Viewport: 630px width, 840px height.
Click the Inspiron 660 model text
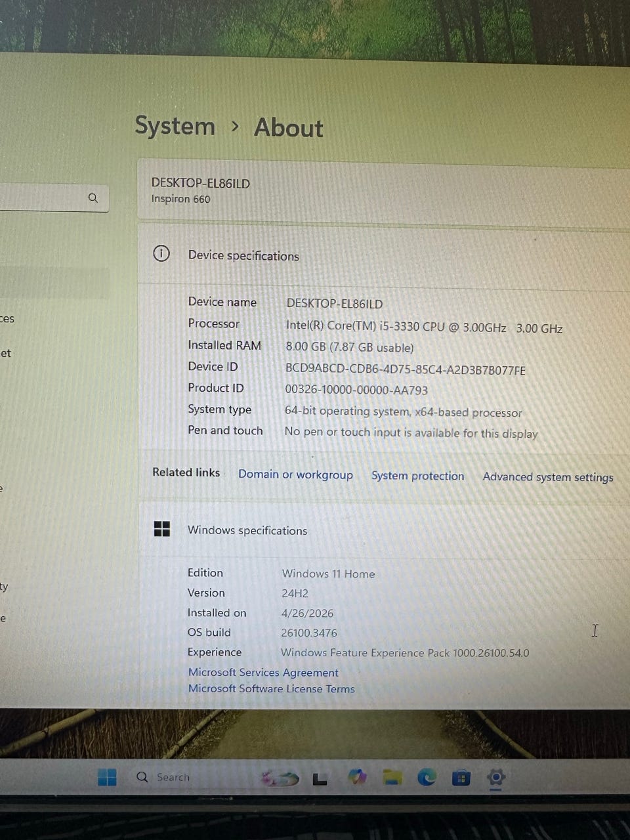click(180, 199)
